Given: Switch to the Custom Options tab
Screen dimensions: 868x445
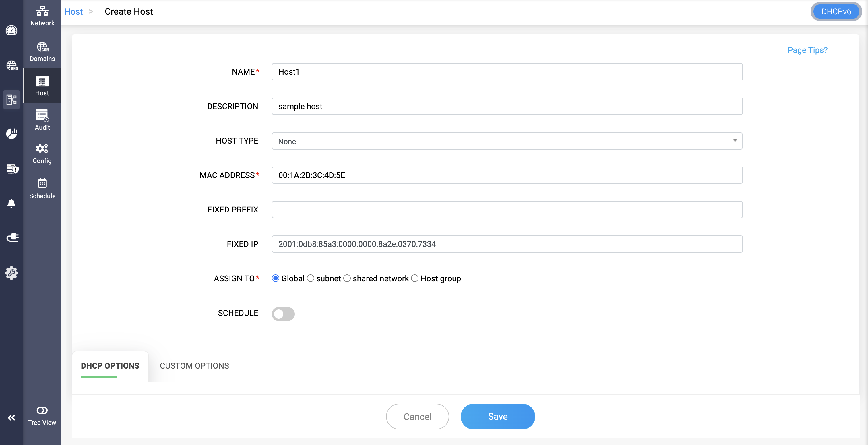Looking at the screenshot, I should [x=194, y=366].
